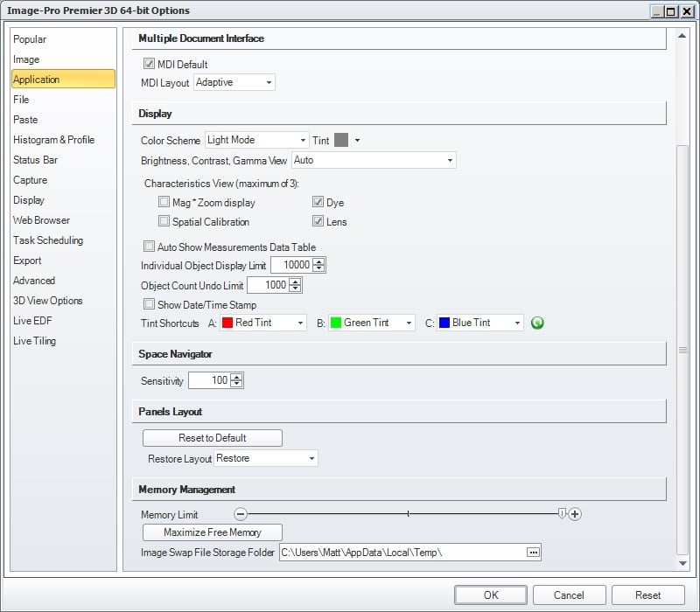Select the 3D View Options category
This screenshot has height=612, width=700.
coord(63,300)
